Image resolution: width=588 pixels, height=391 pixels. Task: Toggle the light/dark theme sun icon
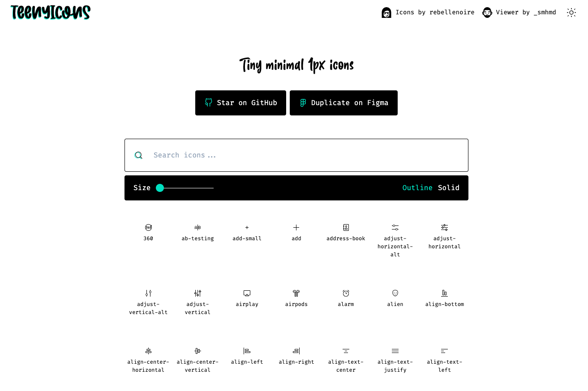[571, 13]
